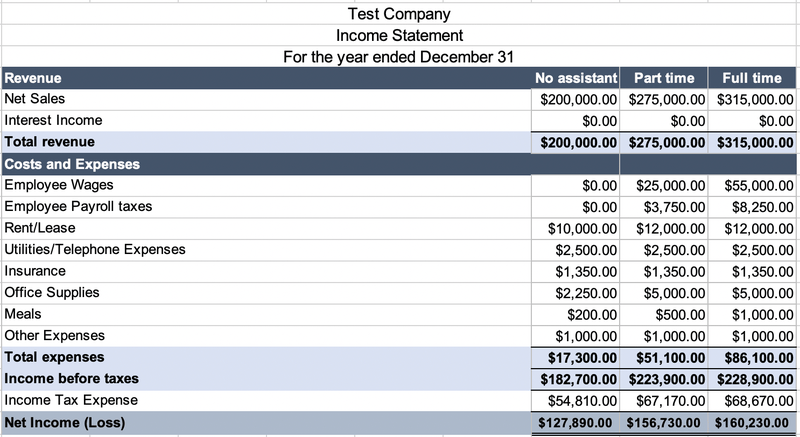Select the 'Test Company' title cell
The width and height of the screenshot is (800, 437).
tap(398, 14)
